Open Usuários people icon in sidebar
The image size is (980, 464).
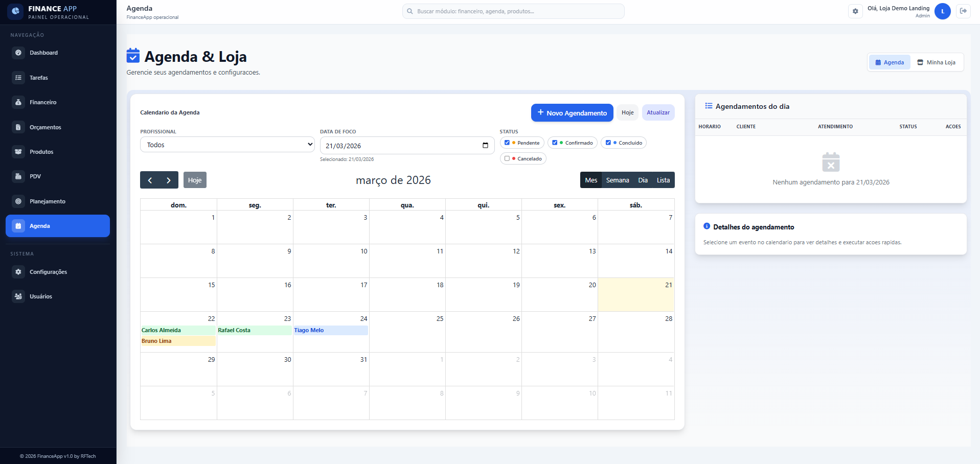point(18,296)
